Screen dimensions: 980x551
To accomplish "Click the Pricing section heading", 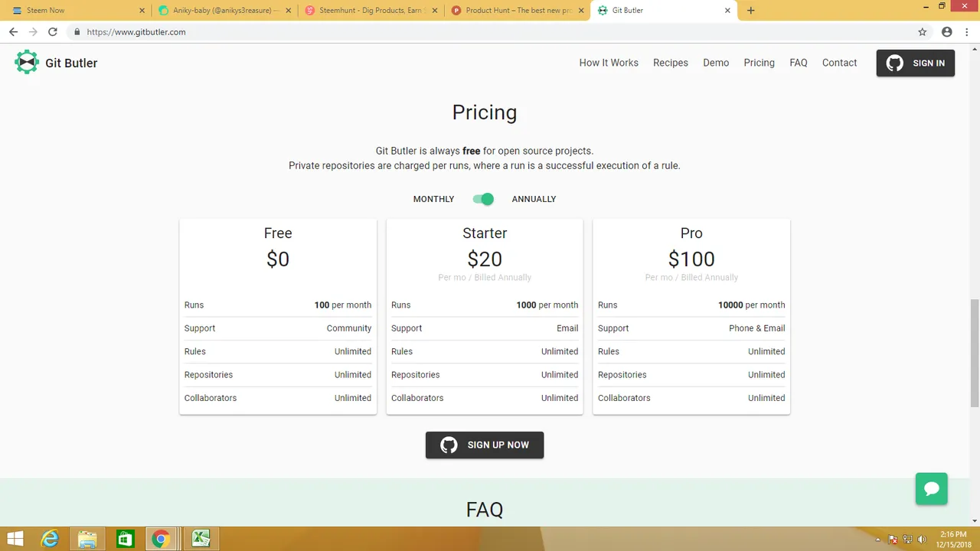I will pyautogui.click(x=485, y=112).
